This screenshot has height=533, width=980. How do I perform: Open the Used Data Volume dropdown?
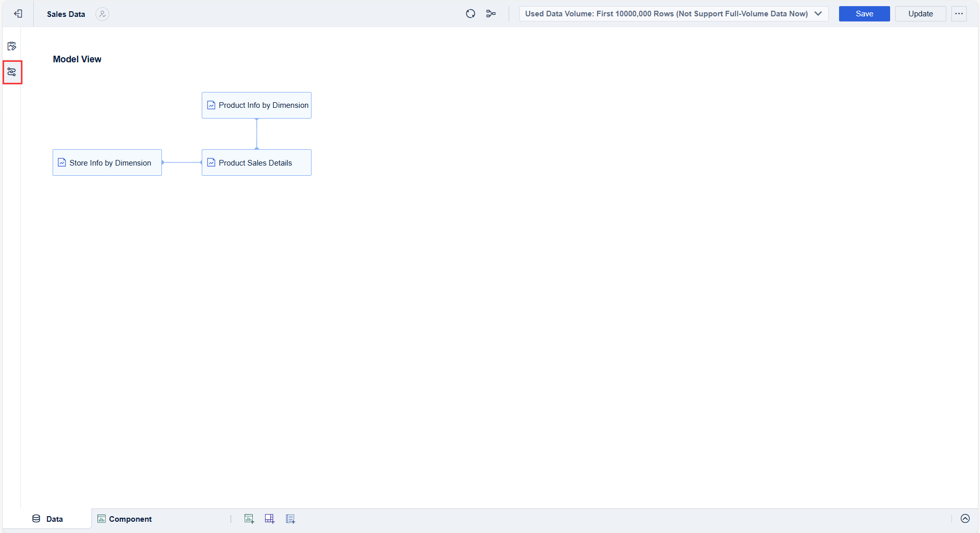point(818,14)
